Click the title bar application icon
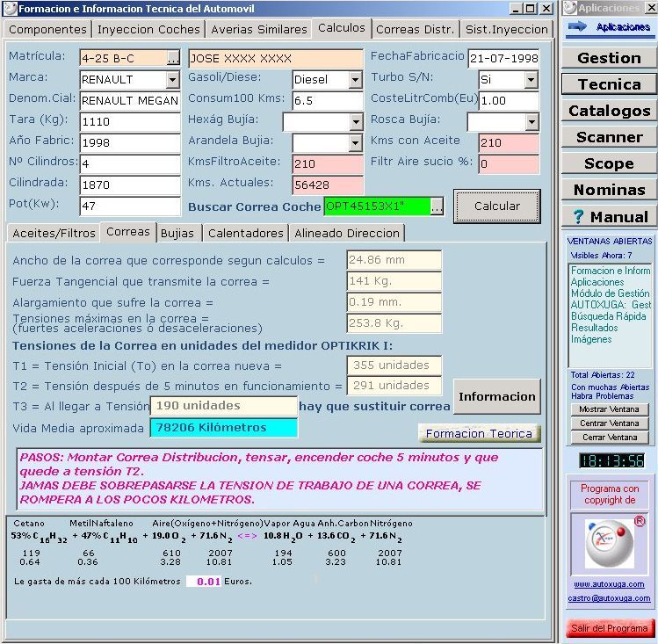 pyautogui.click(x=10, y=9)
